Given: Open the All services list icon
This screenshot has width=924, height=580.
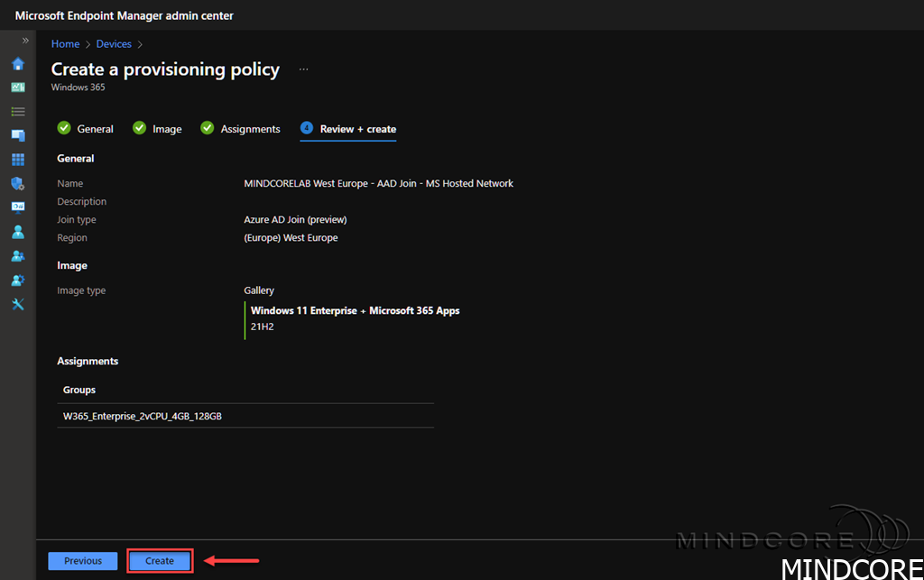Looking at the screenshot, I should click(17, 112).
